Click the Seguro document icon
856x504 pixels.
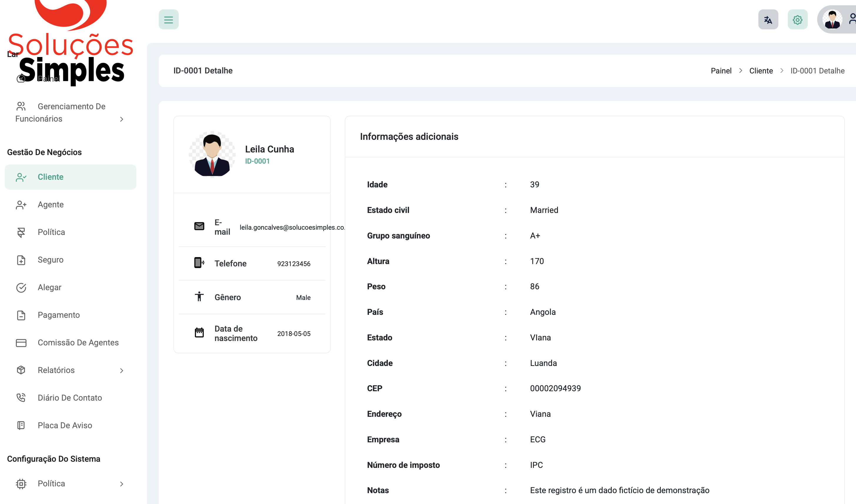click(x=21, y=260)
